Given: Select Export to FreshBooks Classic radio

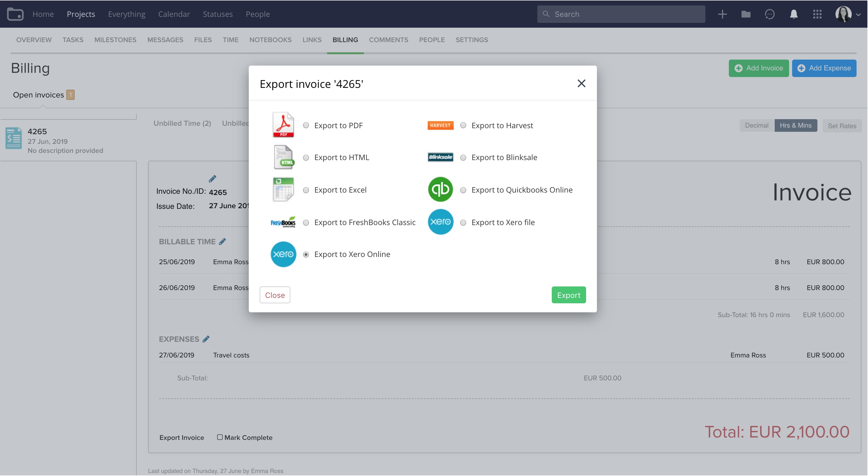Looking at the screenshot, I should (x=306, y=223).
